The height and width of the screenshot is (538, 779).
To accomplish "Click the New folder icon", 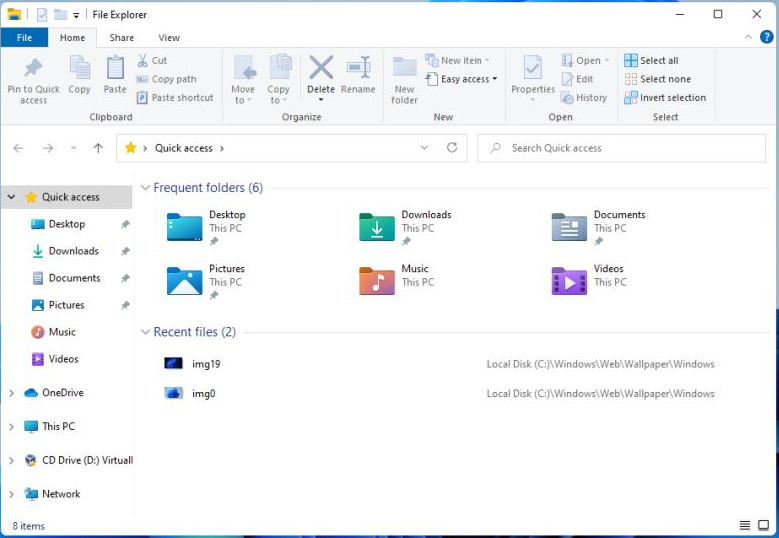I will (x=404, y=70).
